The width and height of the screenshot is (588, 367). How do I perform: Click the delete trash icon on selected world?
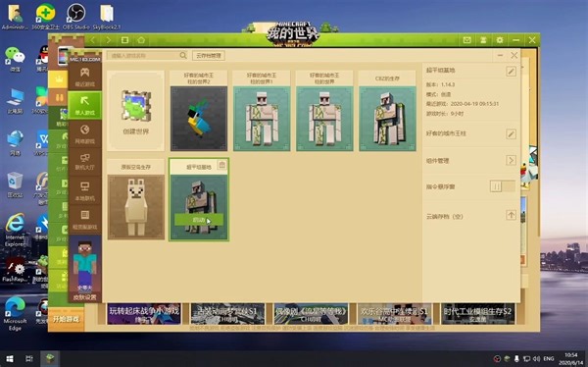[x=222, y=165]
